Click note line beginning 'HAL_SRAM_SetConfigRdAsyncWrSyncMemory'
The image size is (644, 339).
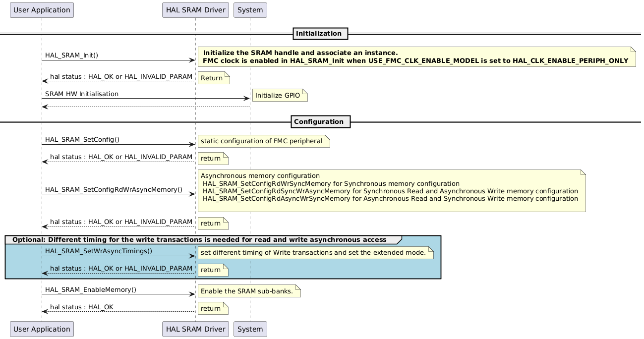tap(390, 199)
